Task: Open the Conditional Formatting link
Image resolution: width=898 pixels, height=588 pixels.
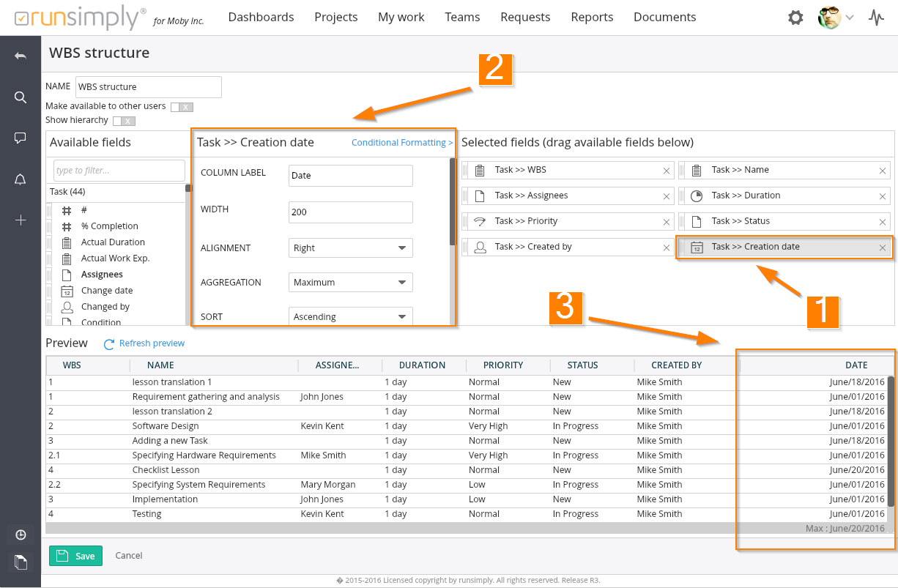Action: (401, 143)
